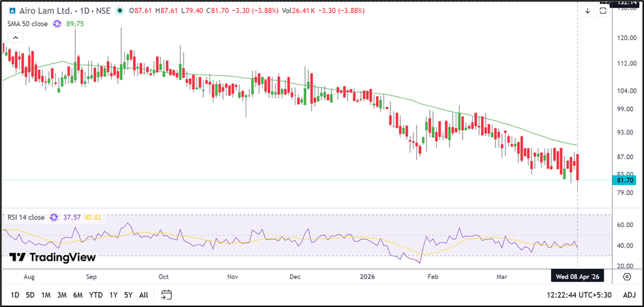Click the TradingView logo
The image size is (644, 307).
point(52,257)
